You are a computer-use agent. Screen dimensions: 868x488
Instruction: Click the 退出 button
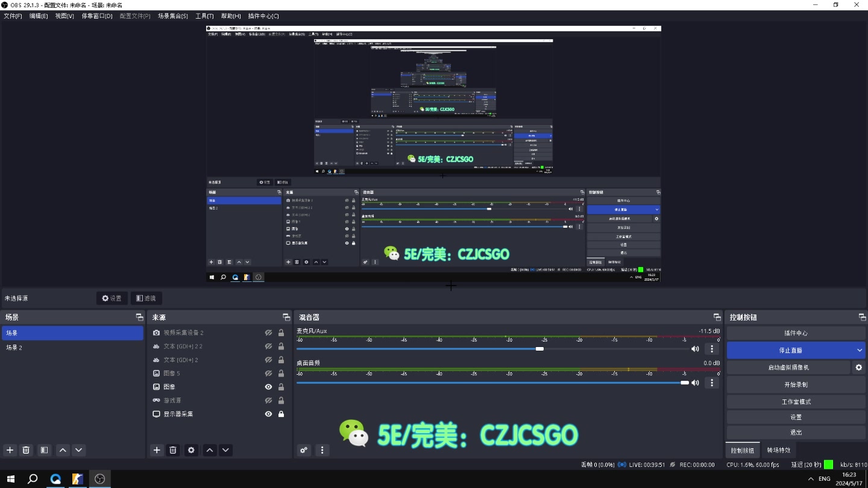pyautogui.click(x=796, y=433)
